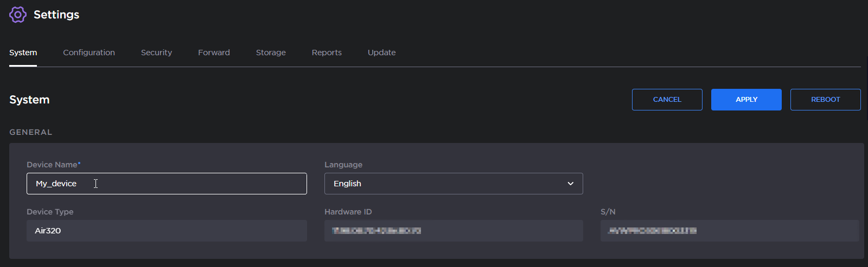868x267 pixels.
Task: Click the Device Type field showing Air320
Action: 167,231
